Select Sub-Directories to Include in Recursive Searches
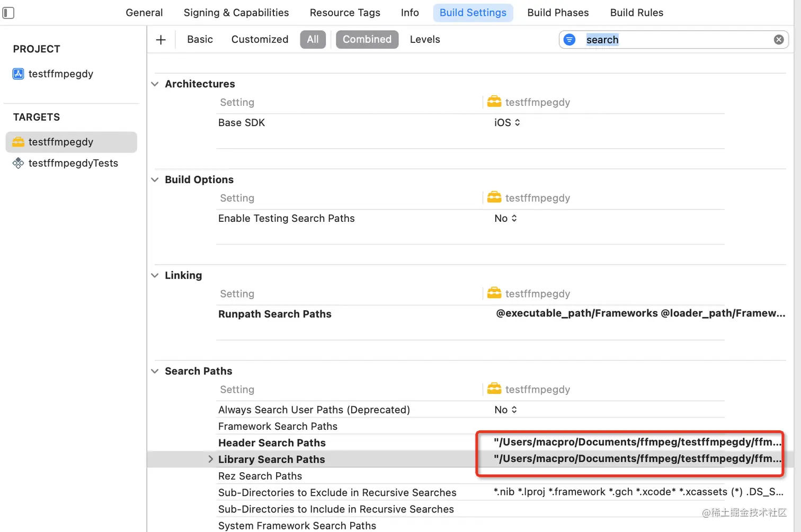 click(336, 509)
